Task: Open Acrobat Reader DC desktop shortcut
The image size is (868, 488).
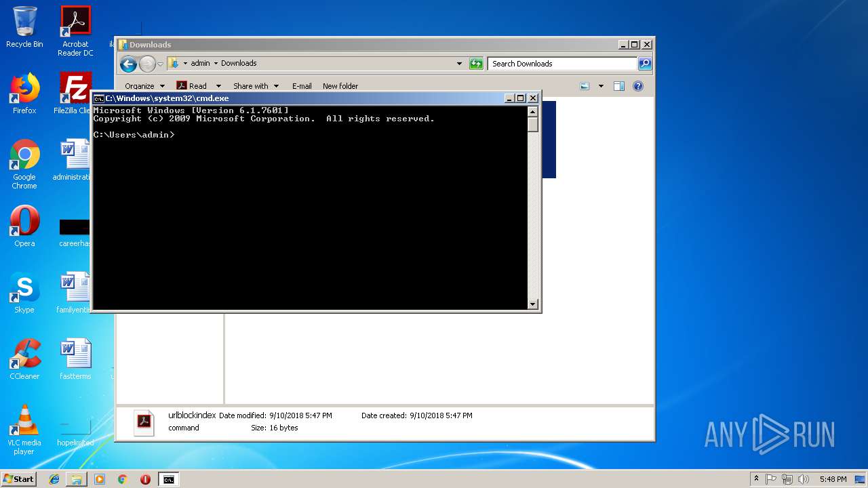Action: (x=75, y=31)
